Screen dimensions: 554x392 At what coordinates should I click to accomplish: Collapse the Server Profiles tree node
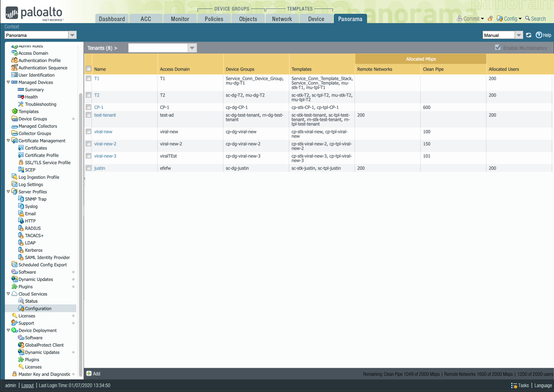tap(8, 192)
